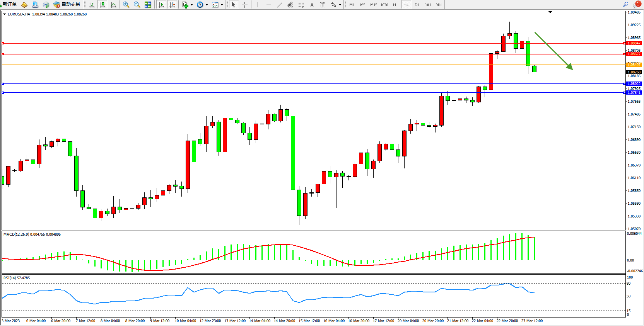Choose the draw trendline tool

279,5
